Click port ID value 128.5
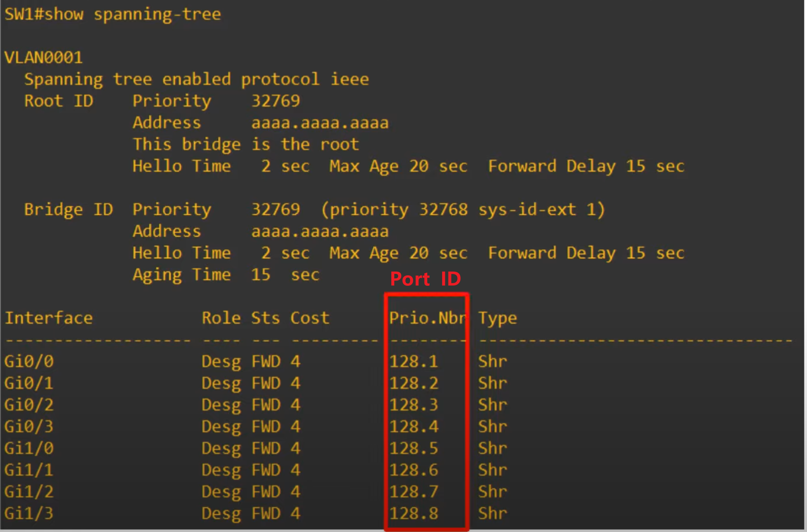 [414, 448]
